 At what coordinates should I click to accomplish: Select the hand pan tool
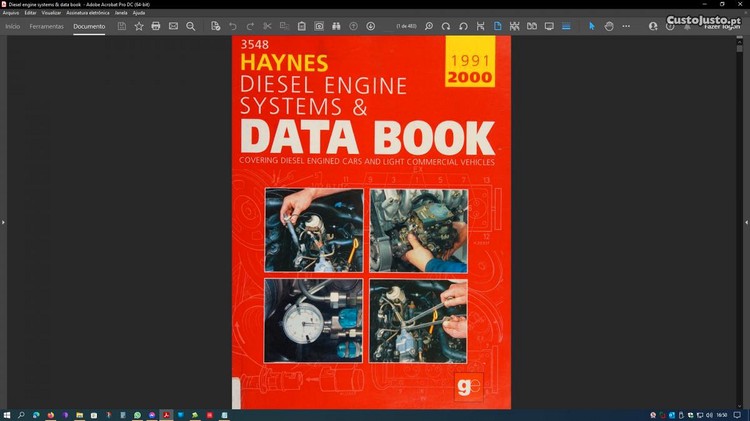(609, 26)
